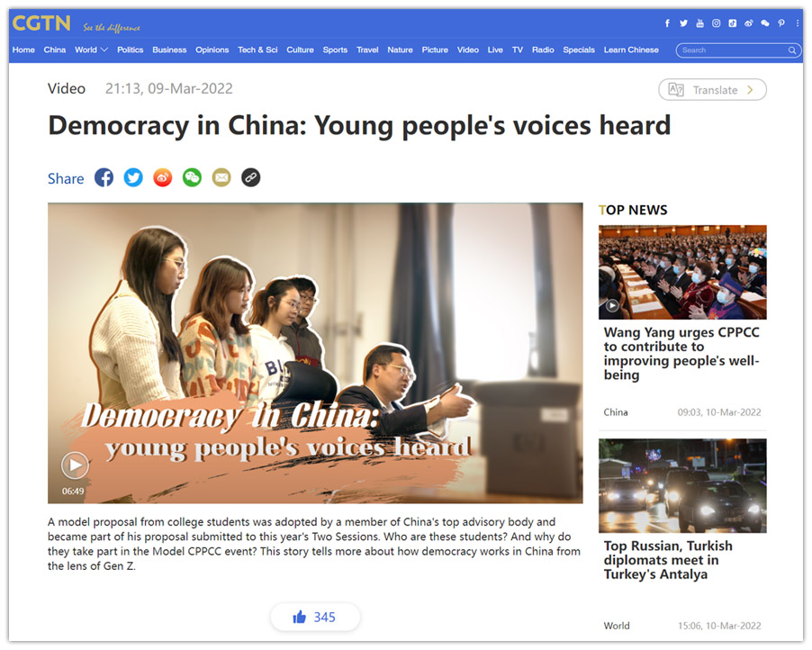Share article on Facebook
The image size is (812, 650).
[104, 177]
